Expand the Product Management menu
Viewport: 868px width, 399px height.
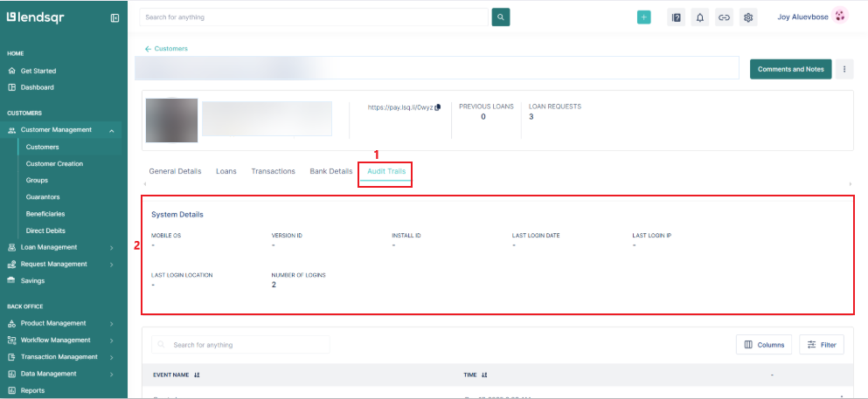click(x=112, y=323)
